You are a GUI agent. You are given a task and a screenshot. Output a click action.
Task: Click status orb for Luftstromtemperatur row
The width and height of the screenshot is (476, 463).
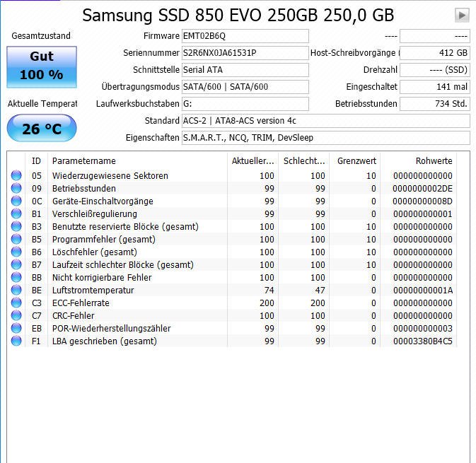tap(16, 290)
